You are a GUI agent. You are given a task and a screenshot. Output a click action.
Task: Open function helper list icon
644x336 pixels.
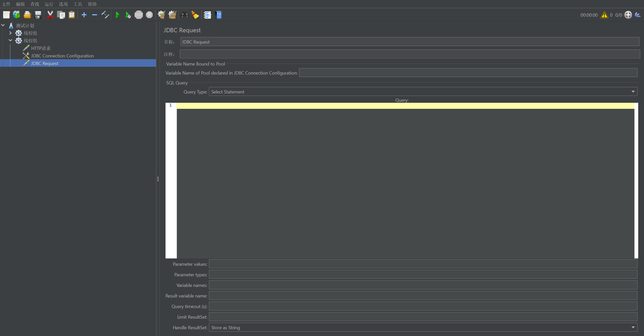pyautogui.click(x=208, y=15)
